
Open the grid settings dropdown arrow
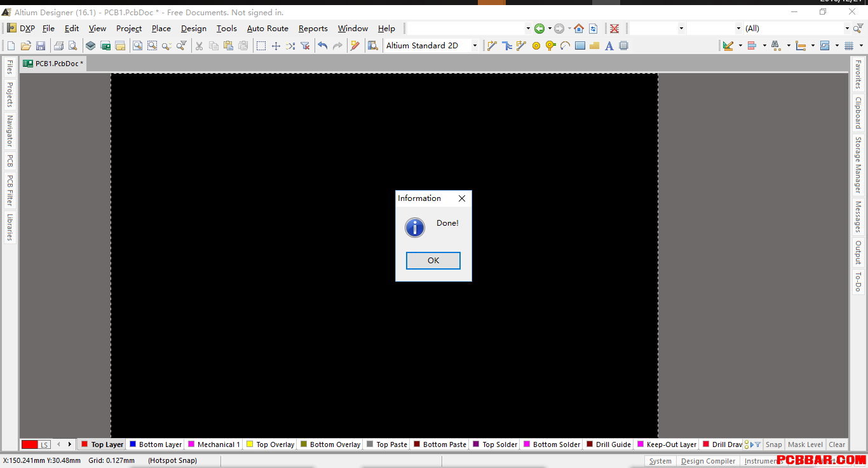pos(861,46)
